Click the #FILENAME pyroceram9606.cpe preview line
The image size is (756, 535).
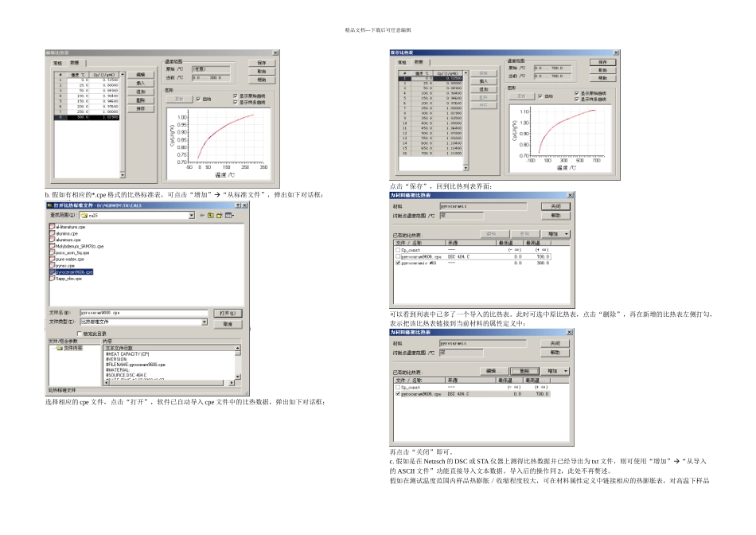tap(135, 365)
